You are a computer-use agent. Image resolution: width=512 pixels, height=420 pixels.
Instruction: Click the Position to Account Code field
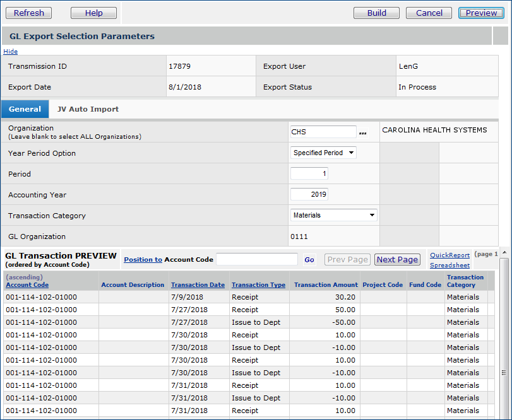pyautogui.click(x=256, y=259)
